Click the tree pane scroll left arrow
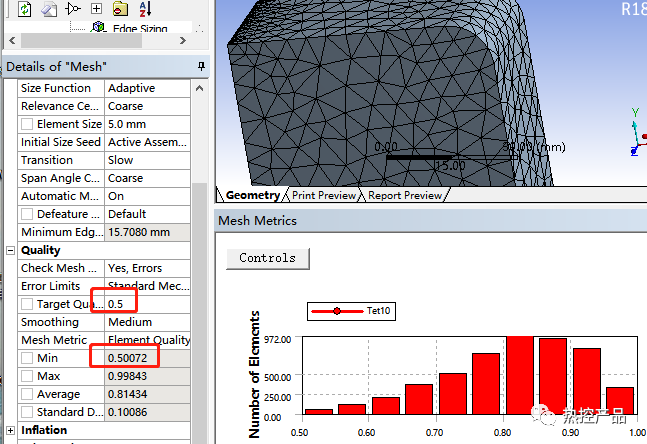The width and height of the screenshot is (647, 444). pos(12,40)
